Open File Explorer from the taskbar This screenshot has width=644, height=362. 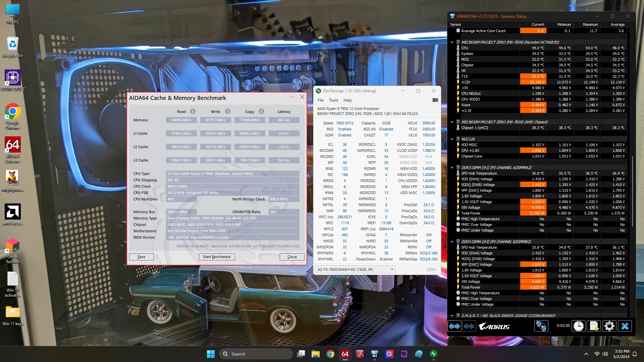coord(316,354)
